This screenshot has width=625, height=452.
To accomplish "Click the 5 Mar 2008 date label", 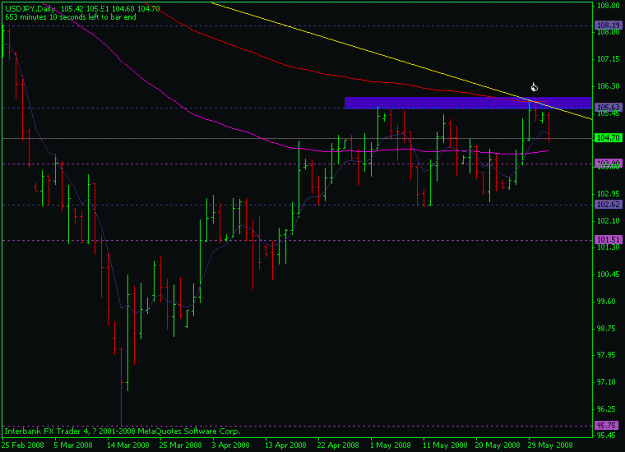I will 73,445.
